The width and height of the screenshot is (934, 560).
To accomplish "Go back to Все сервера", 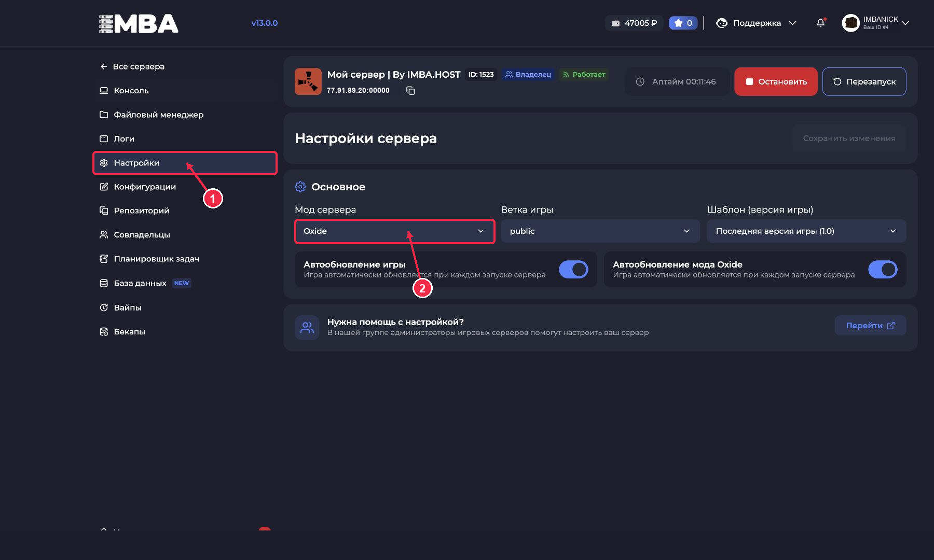I will tap(132, 66).
